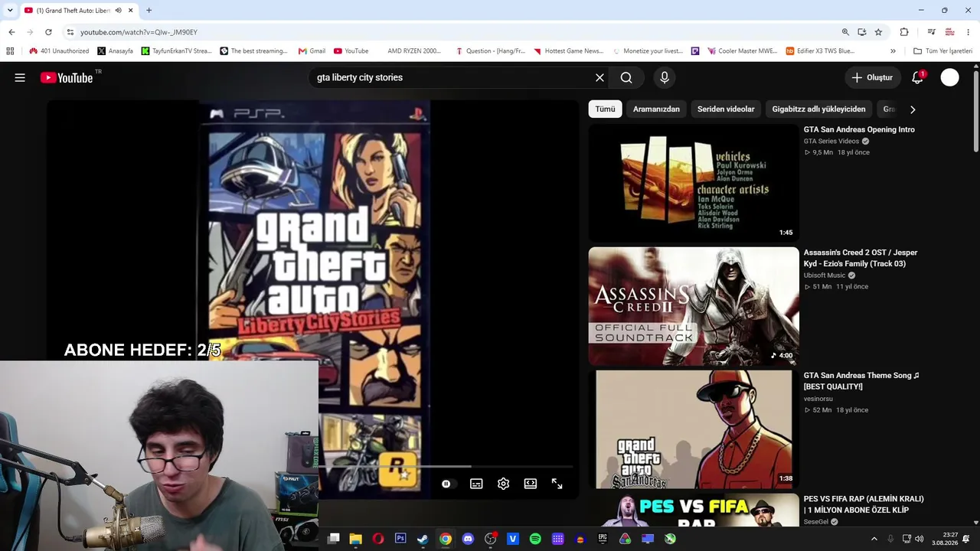The height and width of the screenshot is (551, 980).
Task: Show hidden system tray icons
Action: (874, 539)
